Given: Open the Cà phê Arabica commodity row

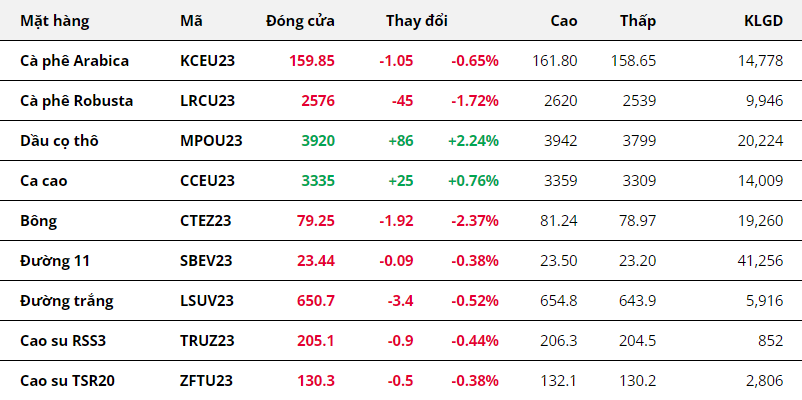Looking at the screenshot, I should (x=74, y=60).
